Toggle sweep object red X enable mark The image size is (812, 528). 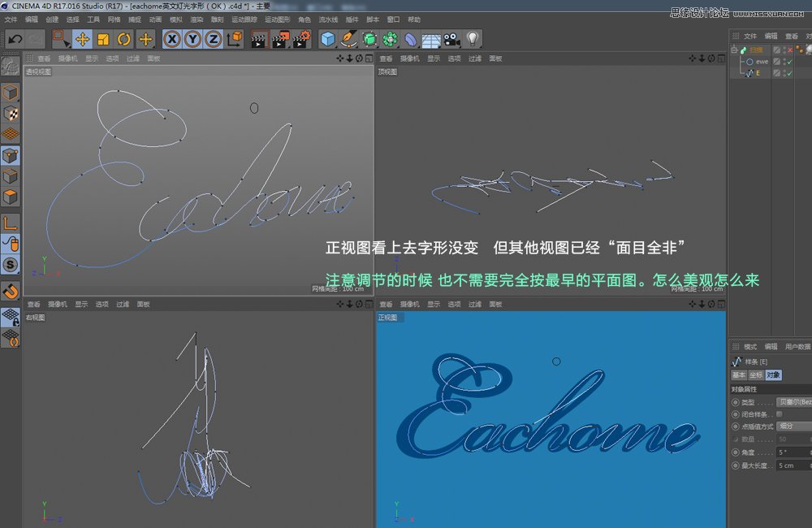click(x=790, y=50)
